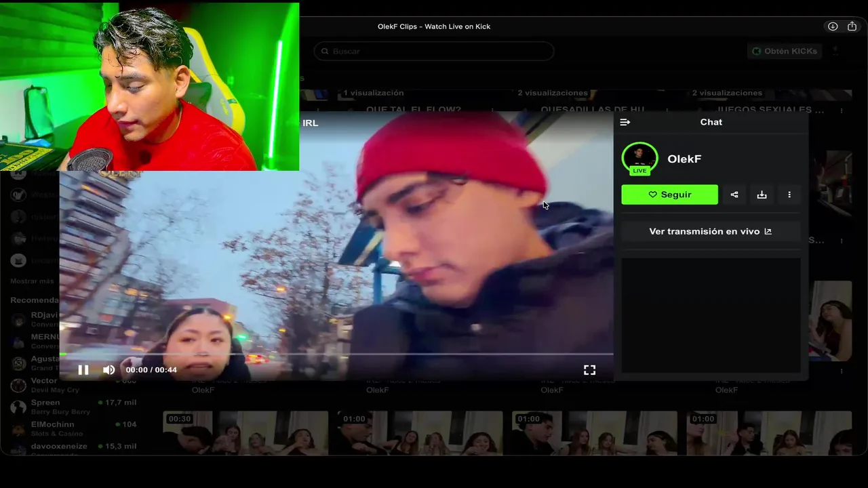The height and width of the screenshot is (488, 868).
Task: Click Spreen's sidebar avatar
Action: click(x=19, y=407)
